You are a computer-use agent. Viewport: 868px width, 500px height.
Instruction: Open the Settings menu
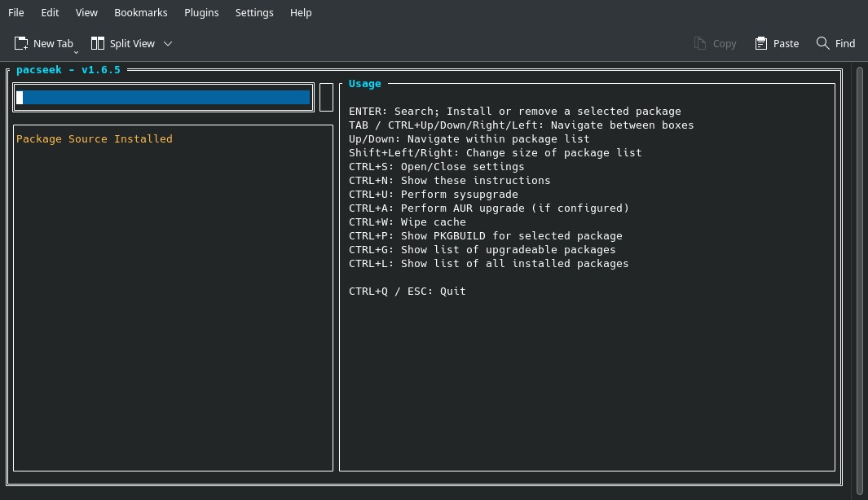254,12
